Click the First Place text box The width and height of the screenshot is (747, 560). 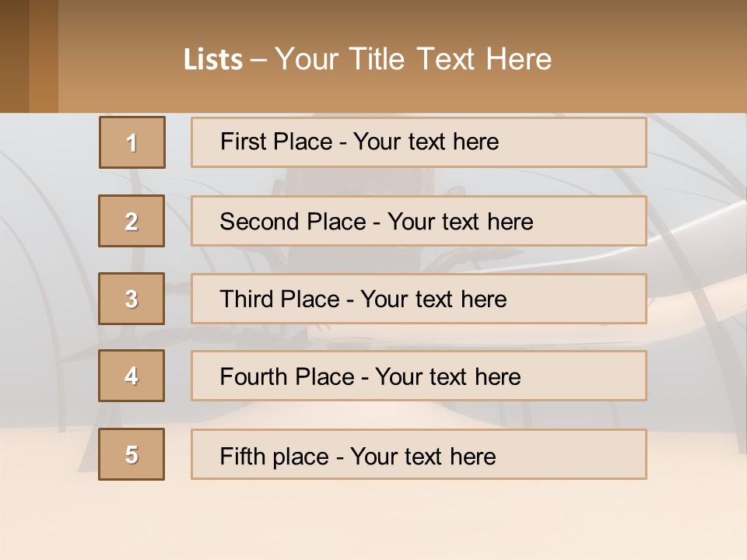click(419, 142)
